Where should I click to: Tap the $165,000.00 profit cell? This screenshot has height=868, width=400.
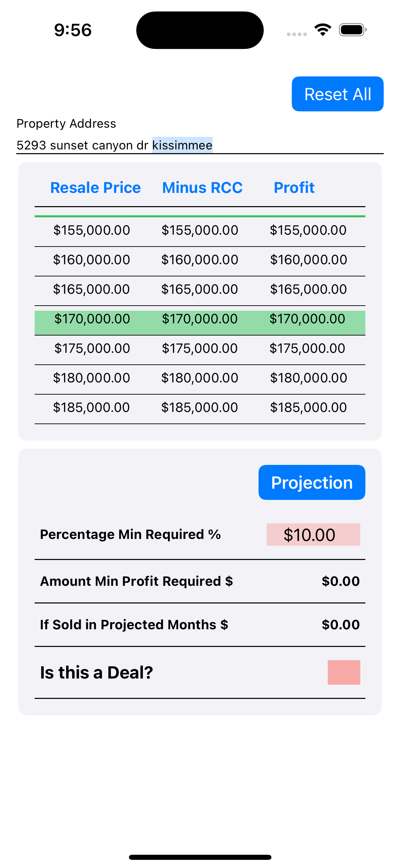(308, 289)
